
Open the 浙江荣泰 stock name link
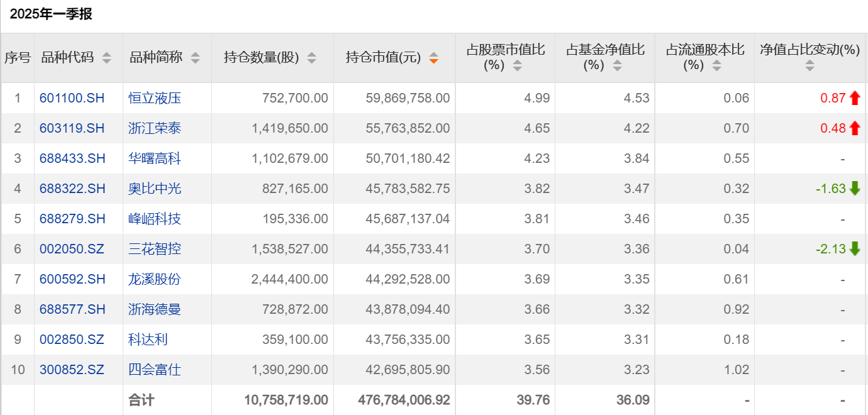coord(155,128)
